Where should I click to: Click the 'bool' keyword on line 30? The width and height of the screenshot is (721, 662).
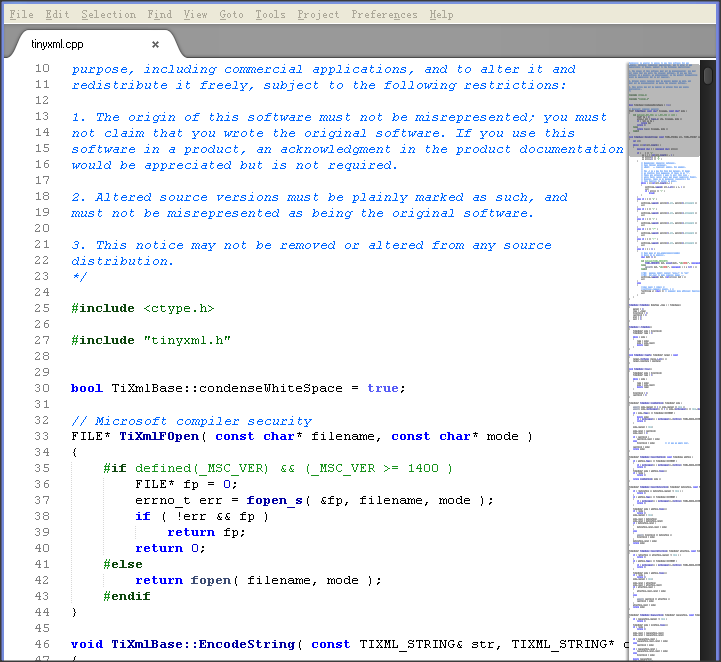87,388
